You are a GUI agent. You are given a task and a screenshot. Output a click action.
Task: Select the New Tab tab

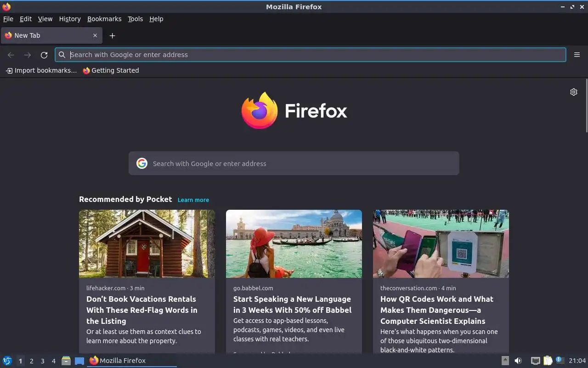51,35
